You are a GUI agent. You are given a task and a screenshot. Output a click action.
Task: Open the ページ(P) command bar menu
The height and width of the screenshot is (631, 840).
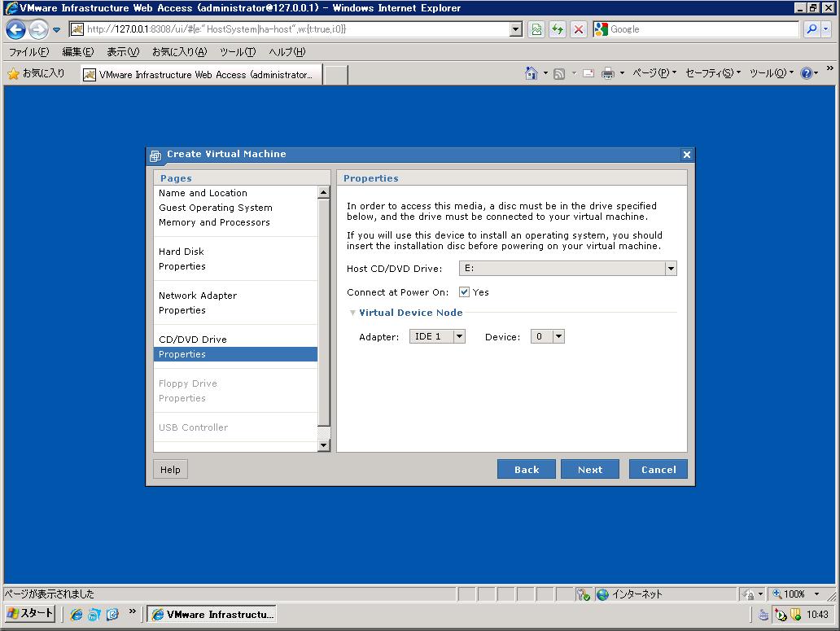click(654, 72)
